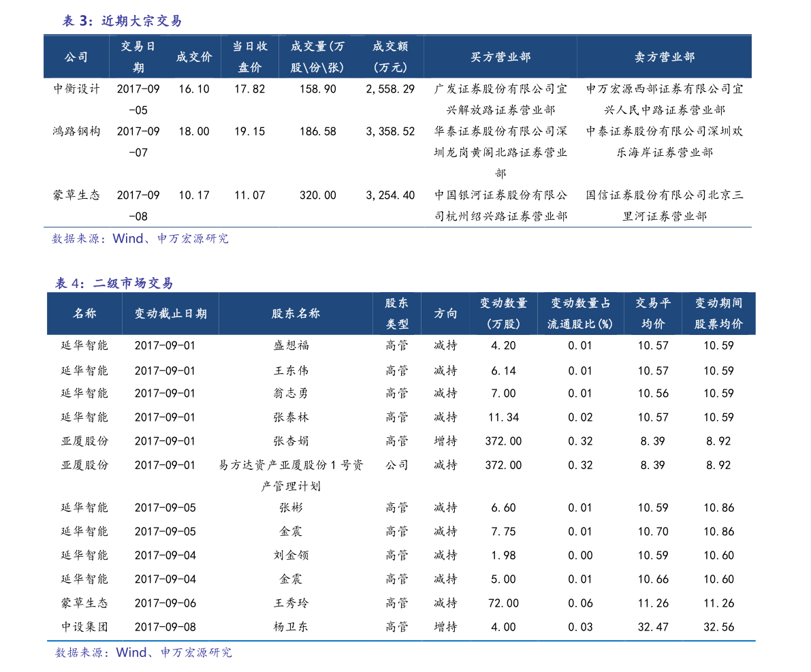Select the 公司 column header
This screenshot has width=811, height=672.
(x=76, y=57)
